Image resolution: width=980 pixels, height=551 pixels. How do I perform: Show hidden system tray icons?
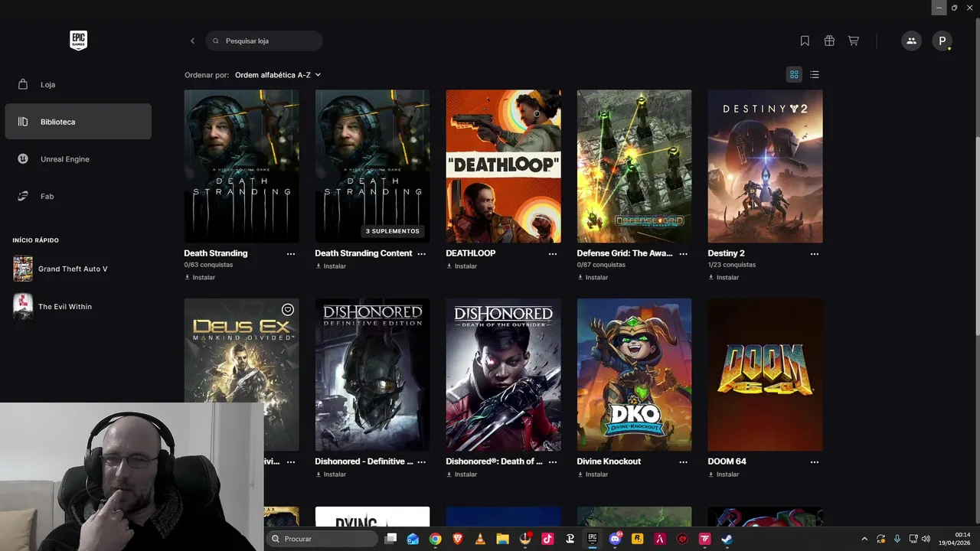864,539
